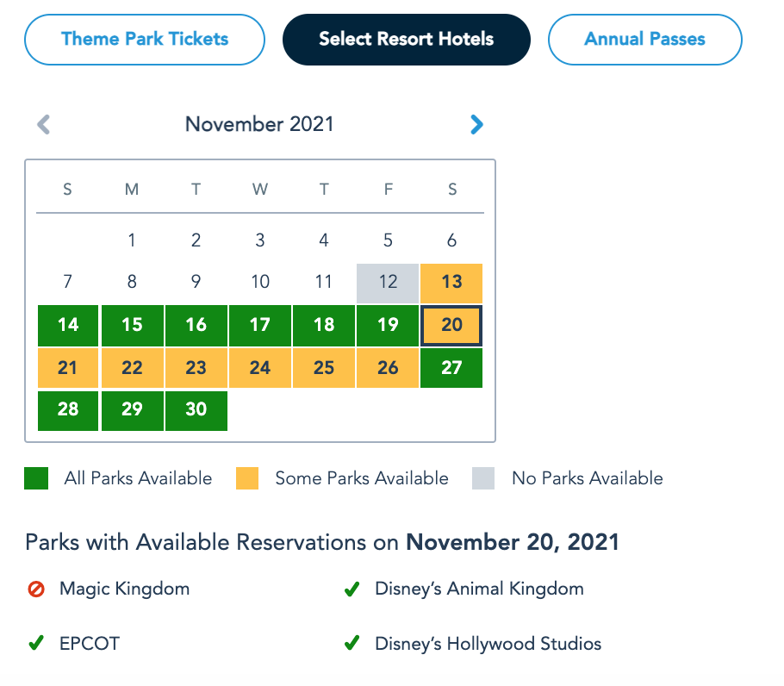Select November 30 on the calendar
The height and width of the screenshot is (686, 784).
[x=196, y=410]
